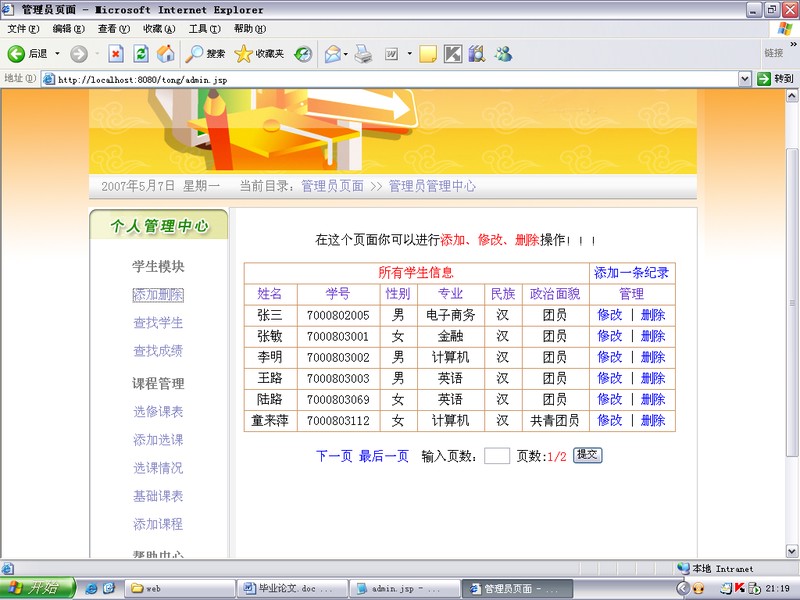
Task: Go to 下一页 link
Action: tap(334, 456)
